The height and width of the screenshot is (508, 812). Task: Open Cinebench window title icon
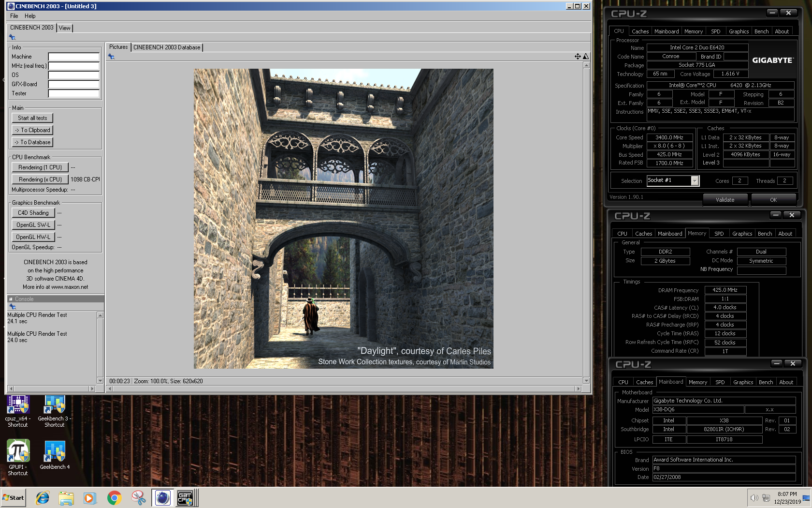11,6
